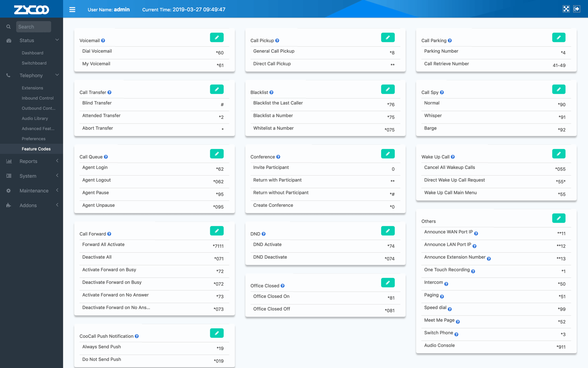The height and width of the screenshot is (368, 588).
Task: Open the Dashboard link
Action: [32, 53]
